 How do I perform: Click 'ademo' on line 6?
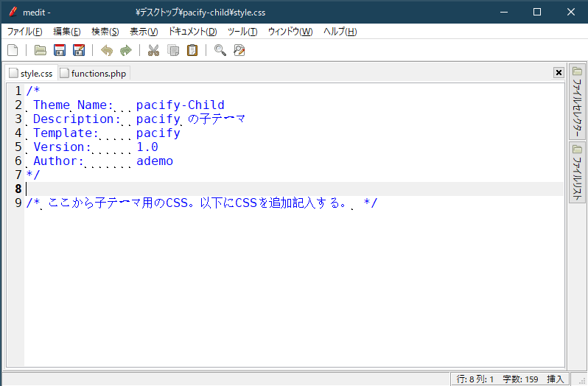tap(155, 161)
